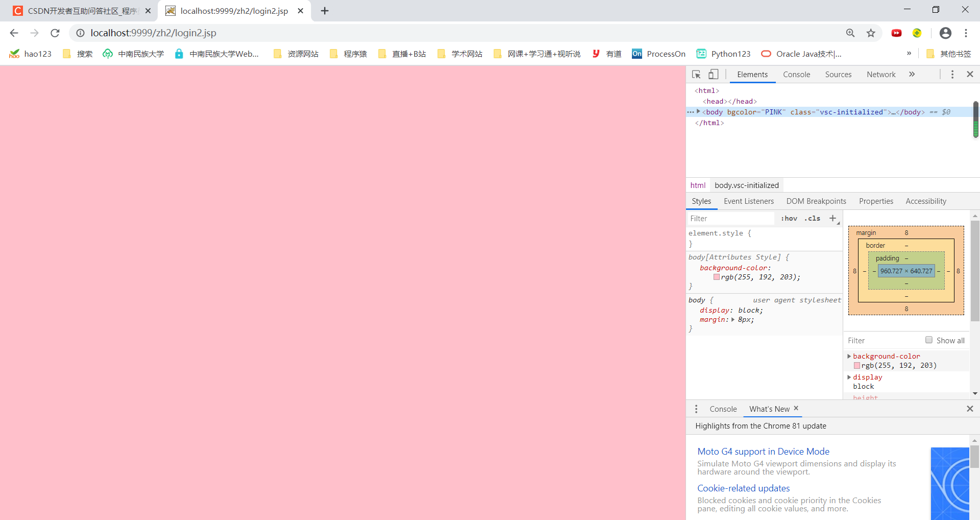Select body.vsc-initialized breadcrumb

click(x=747, y=185)
